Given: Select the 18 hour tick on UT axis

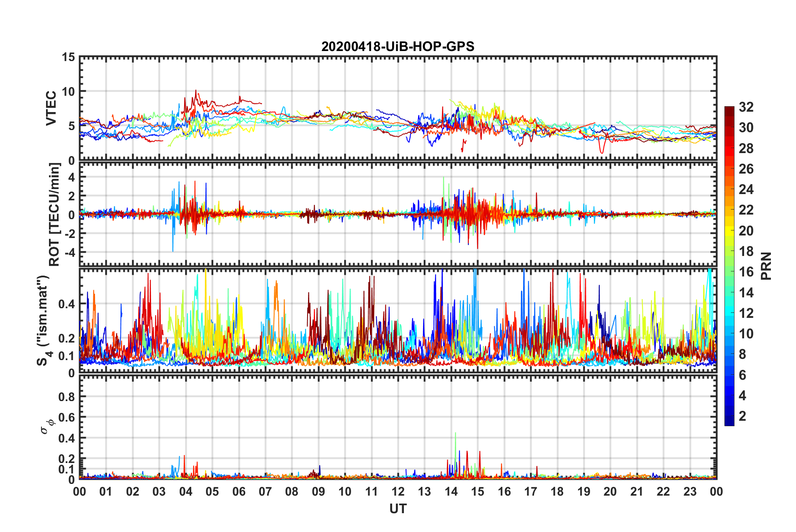Looking at the screenshot, I should 557,491.
